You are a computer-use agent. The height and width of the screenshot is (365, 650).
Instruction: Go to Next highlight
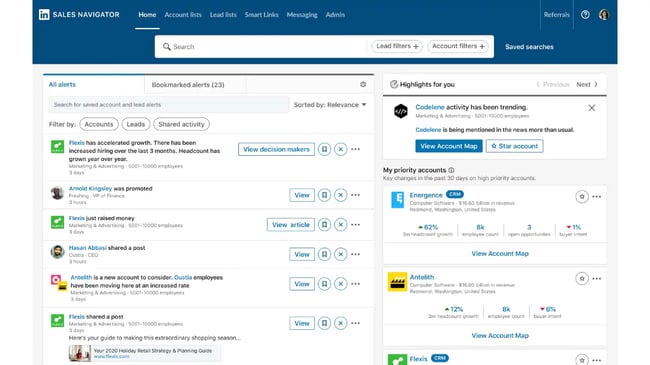point(587,84)
